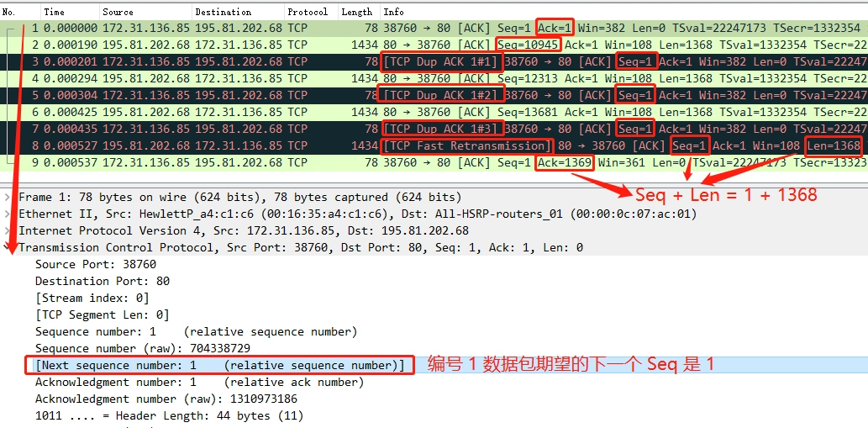This screenshot has width=868, height=428.
Task: Select the Sequence number (raw) field
Action: [143, 349]
